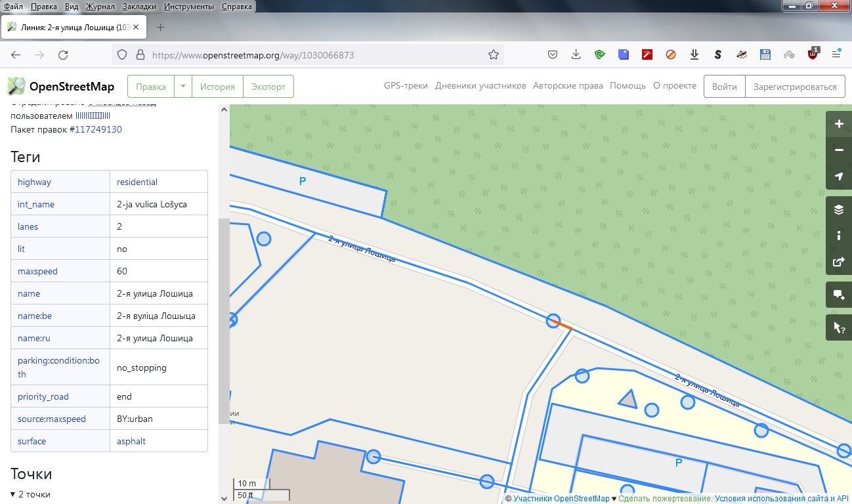Activate the query features tool
The height and width of the screenshot is (504, 852).
point(838,327)
